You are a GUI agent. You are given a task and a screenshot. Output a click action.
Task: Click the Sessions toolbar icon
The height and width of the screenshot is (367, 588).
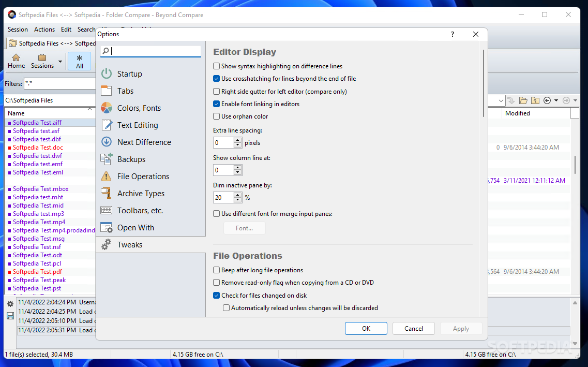[42, 58]
